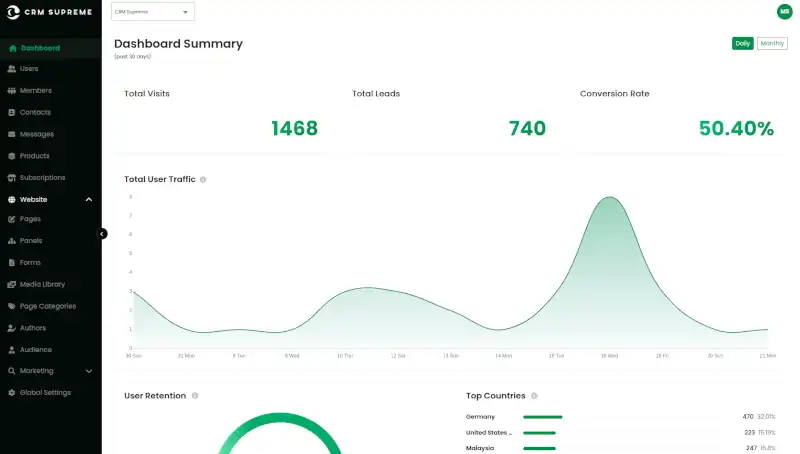
Task: Expand the Marketing submenu chevron
Action: (x=89, y=371)
